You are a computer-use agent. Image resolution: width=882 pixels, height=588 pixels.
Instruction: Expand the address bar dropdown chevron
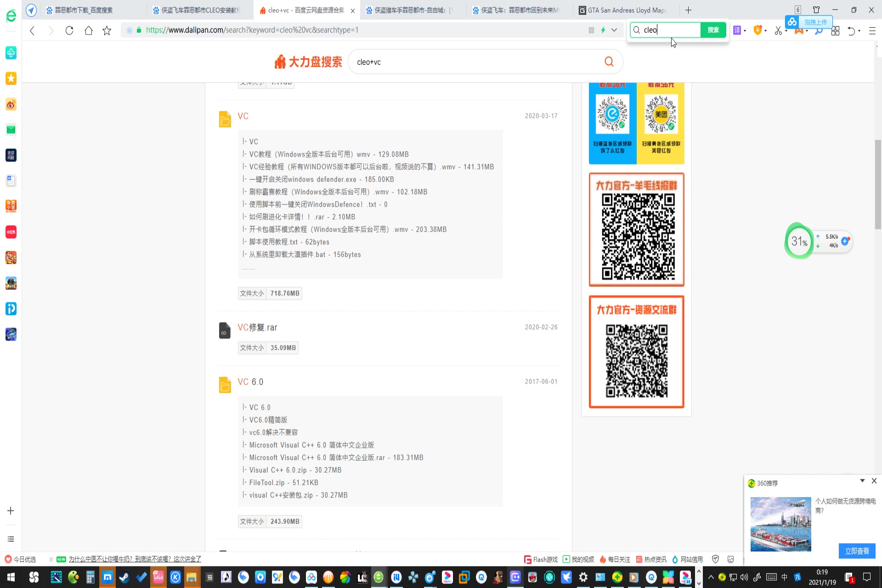pos(614,30)
